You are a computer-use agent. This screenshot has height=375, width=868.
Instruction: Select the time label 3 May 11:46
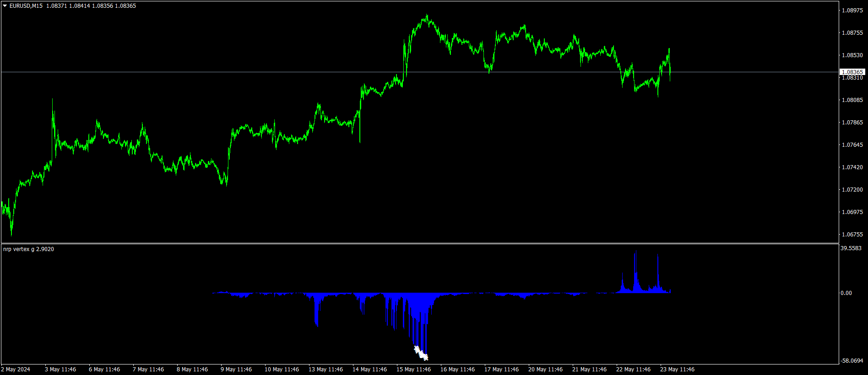[60, 370]
